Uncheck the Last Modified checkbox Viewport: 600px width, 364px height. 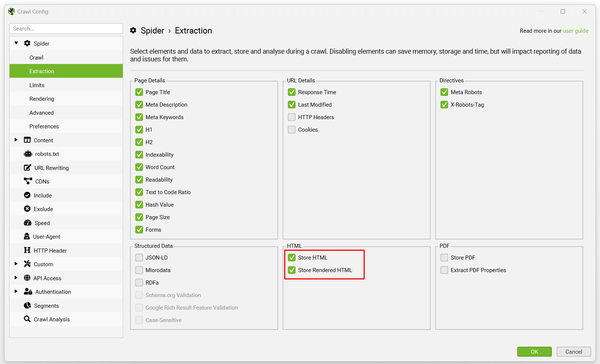click(x=292, y=104)
